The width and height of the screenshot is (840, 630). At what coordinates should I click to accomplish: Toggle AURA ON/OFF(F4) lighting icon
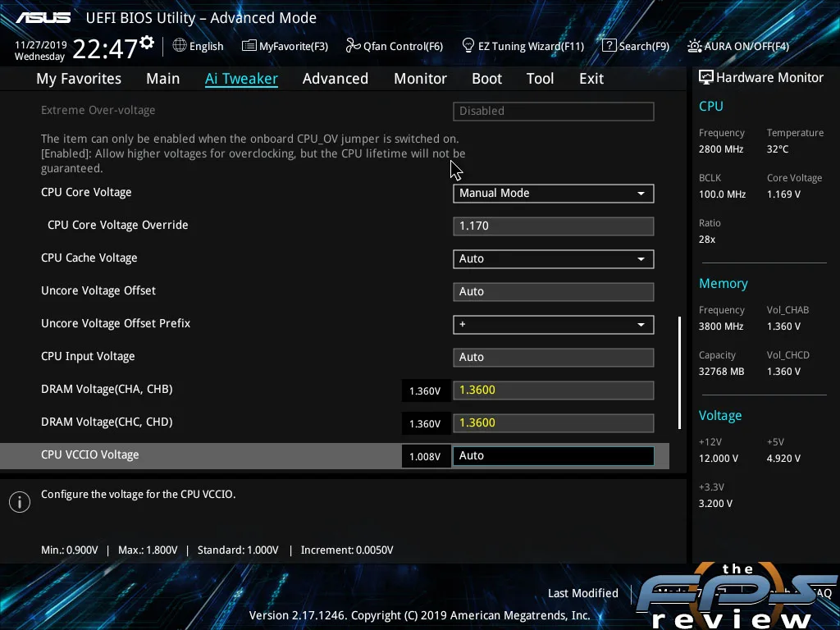click(x=694, y=46)
